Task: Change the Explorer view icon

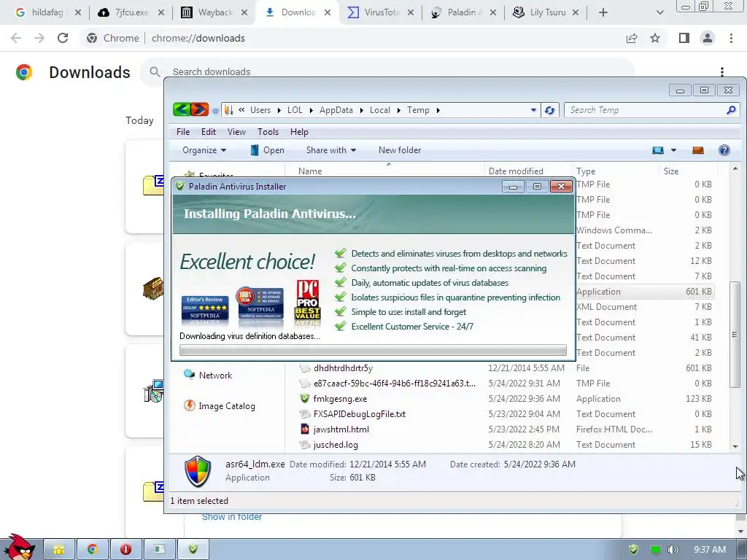Action: [658, 150]
